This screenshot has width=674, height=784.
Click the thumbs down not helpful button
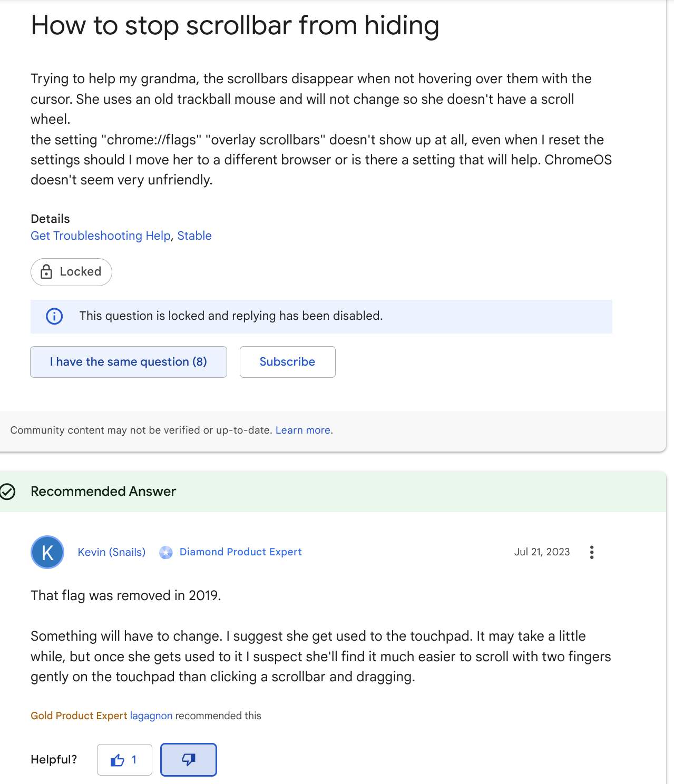click(188, 759)
